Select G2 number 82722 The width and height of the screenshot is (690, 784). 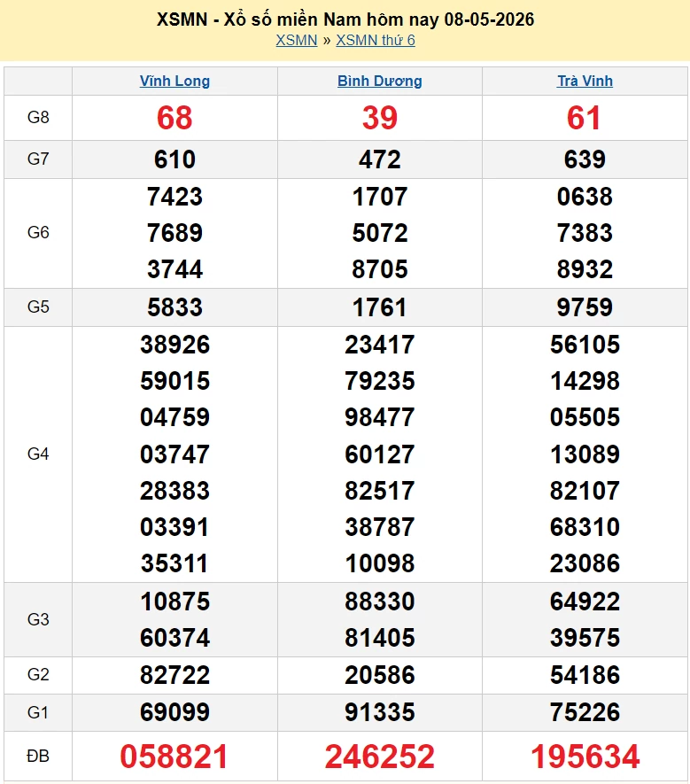(x=174, y=675)
